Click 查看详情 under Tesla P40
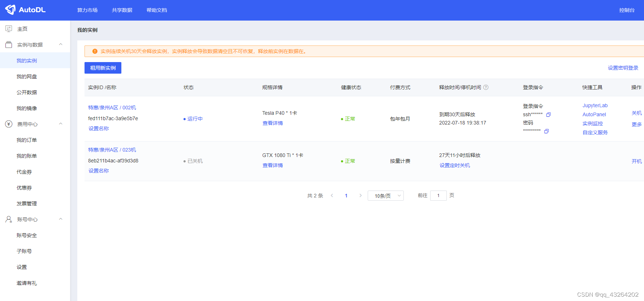This screenshot has height=301, width=644. tap(273, 123)
